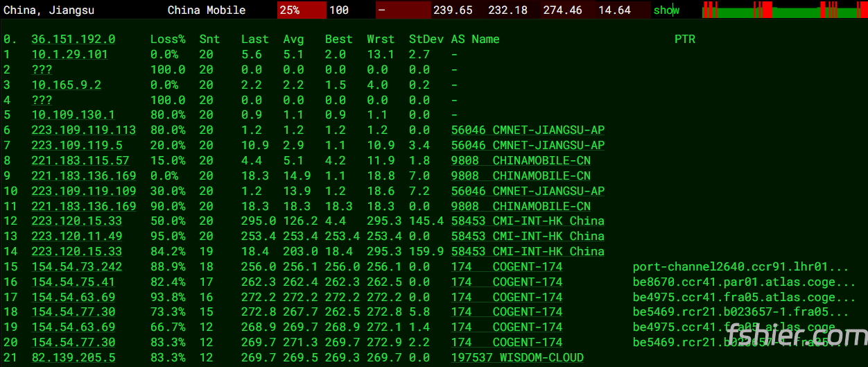Click the 'show' toggle in header row
The height and width of the screenshot is (367, 868).
(666, 10)
